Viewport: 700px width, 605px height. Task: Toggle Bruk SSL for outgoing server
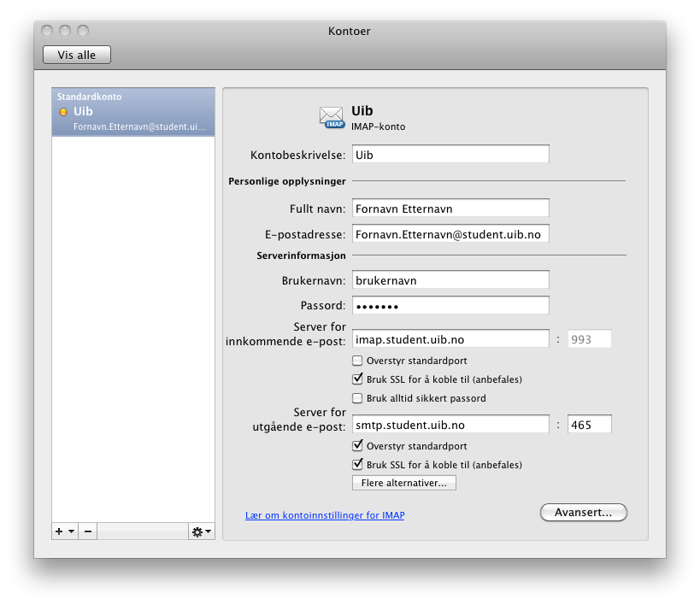pyautogui.click(x=358, y=465)
